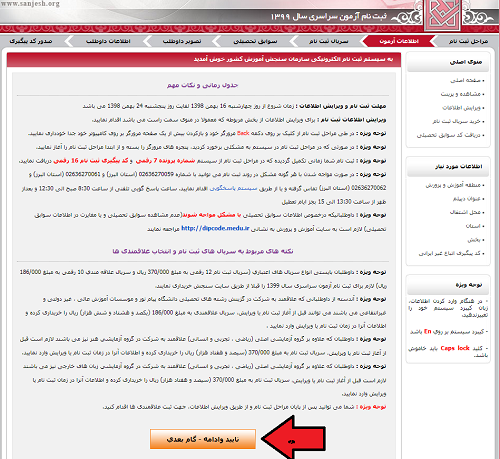Click the 'منوی اصلی' sidebar panel header
The height and width of the screenshot is (459, 500).
(448, 62)
